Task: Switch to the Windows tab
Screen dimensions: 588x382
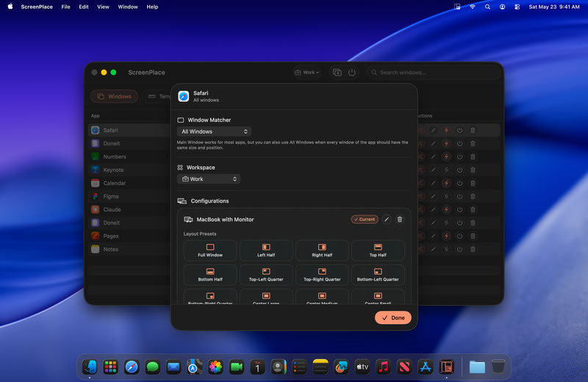Action: 115,96
